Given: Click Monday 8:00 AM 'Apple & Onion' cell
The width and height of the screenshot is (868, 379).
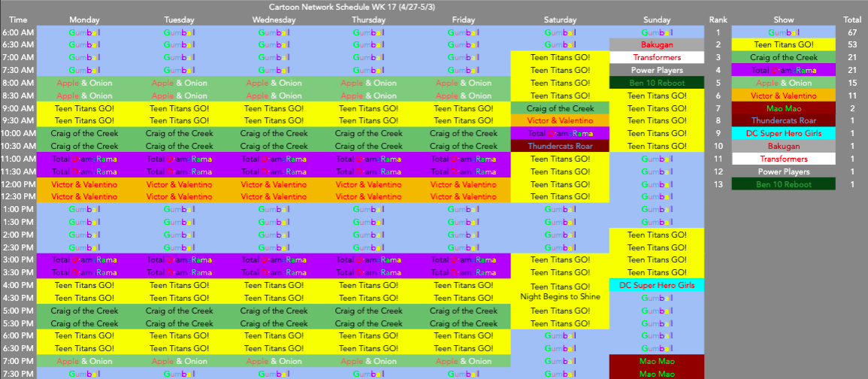Looking at the screenshot, I should point(84,83).
